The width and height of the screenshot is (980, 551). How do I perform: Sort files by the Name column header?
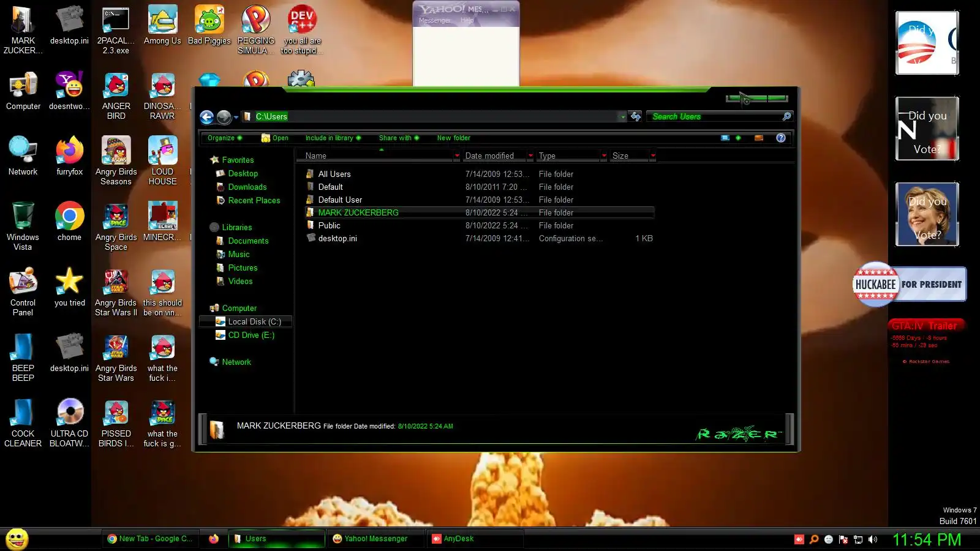tap(375, 156)
